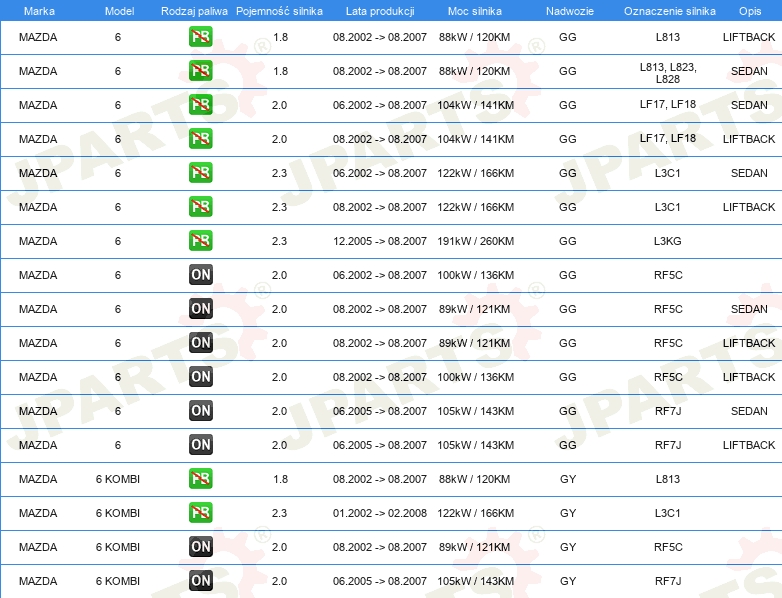Click the 1.8 capacity cell in the 6 KOMBI row
This screenshot has height=598, width=782.
coord(280,479)
